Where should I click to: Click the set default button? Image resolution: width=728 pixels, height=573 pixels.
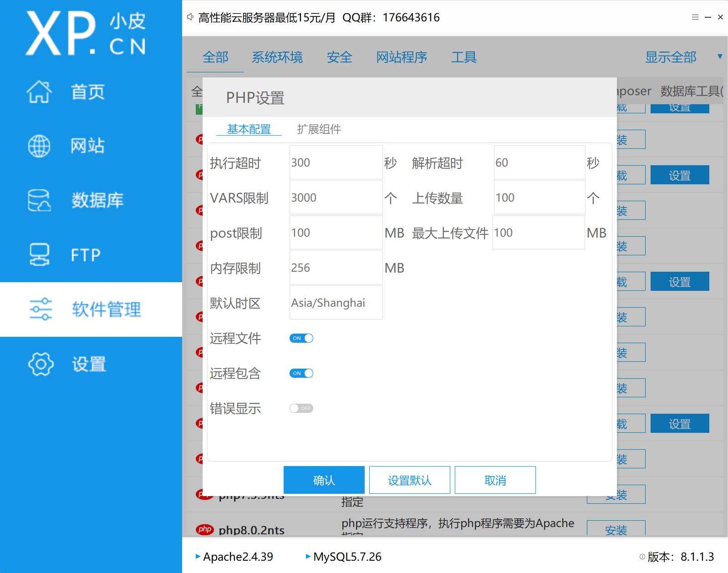coord(409,480)
